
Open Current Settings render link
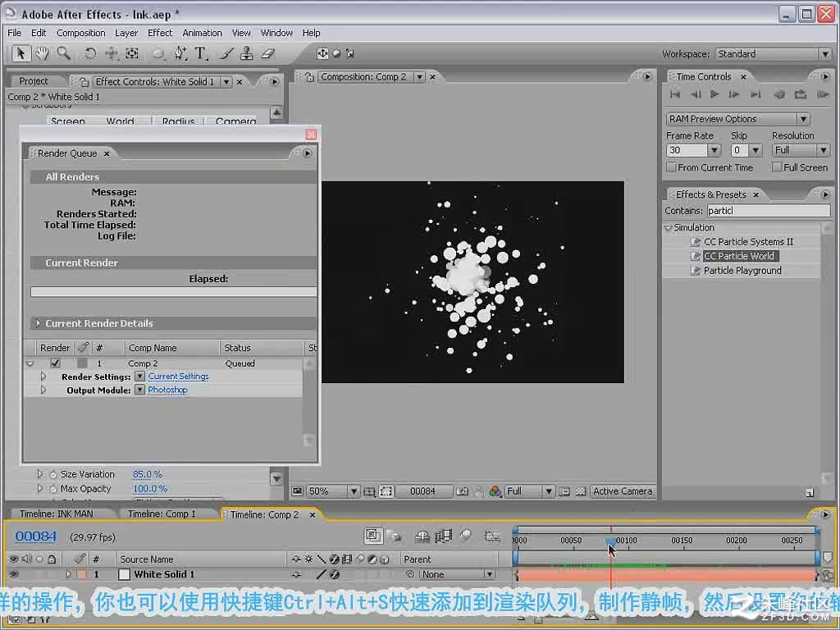(x=178, y=377)
